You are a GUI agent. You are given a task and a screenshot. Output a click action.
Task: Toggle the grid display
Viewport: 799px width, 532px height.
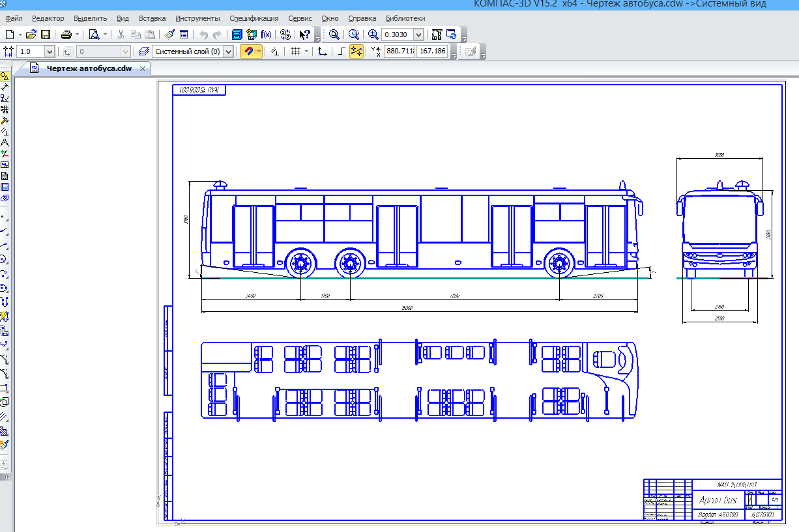(295, 51)
